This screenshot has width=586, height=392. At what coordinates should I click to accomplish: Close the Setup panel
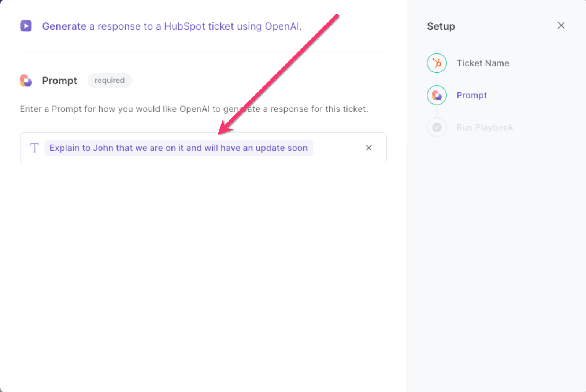coord(561,26)
